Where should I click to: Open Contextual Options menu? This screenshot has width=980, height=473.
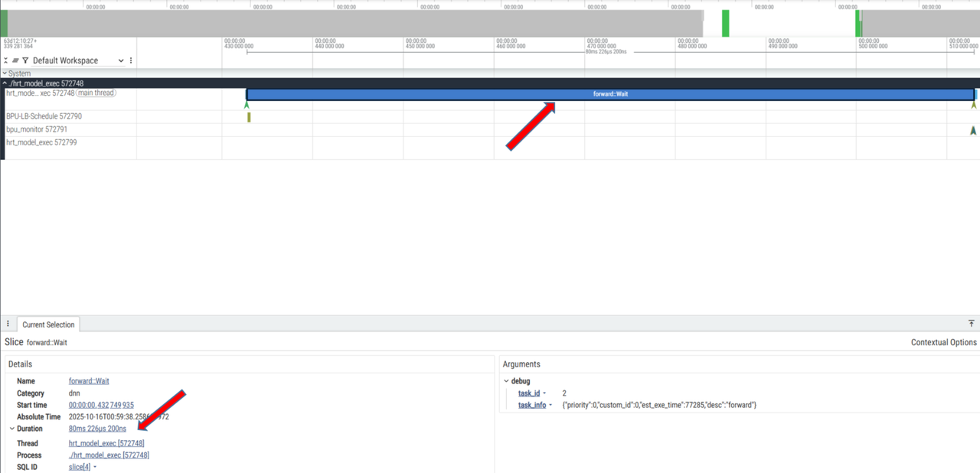[943, 342]
